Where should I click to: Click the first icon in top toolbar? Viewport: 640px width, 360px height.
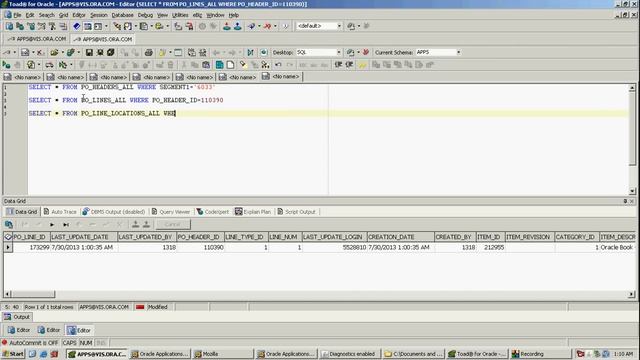[x=9, y=26]
